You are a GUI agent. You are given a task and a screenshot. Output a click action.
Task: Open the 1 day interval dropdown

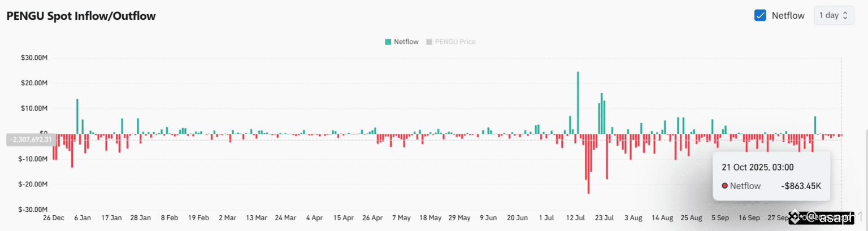pyautogui.click(x=834, y=15)
